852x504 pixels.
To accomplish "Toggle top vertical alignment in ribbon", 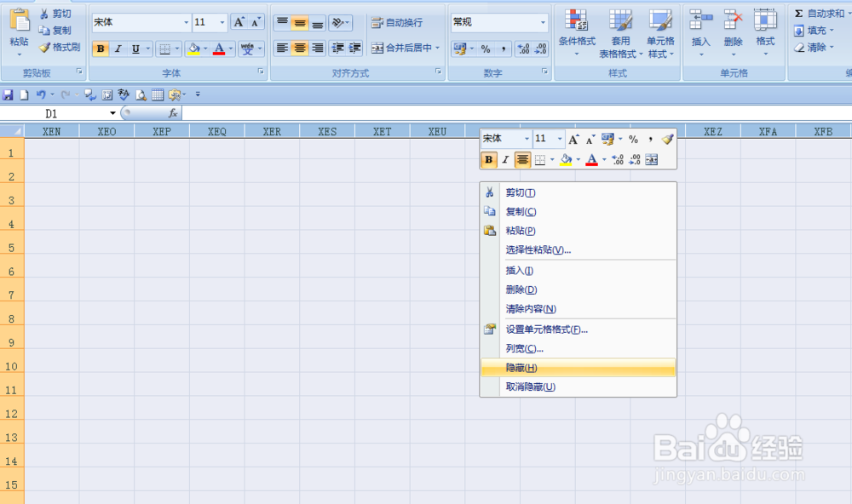I will (x=282, y=22).
